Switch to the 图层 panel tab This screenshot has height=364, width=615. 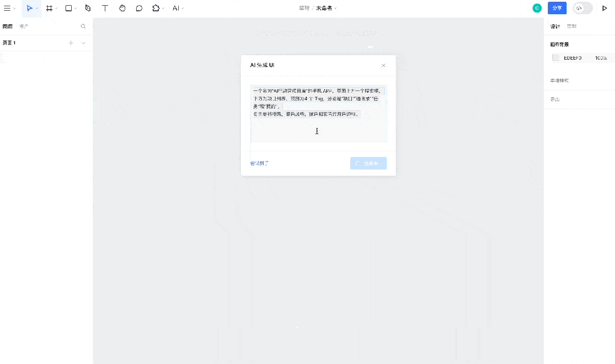point(7,26)
